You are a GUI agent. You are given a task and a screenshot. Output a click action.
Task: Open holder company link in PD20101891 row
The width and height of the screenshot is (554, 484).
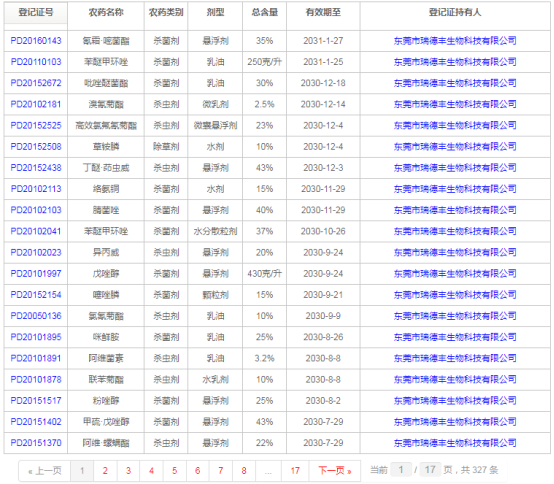click(x=455, y=358)
